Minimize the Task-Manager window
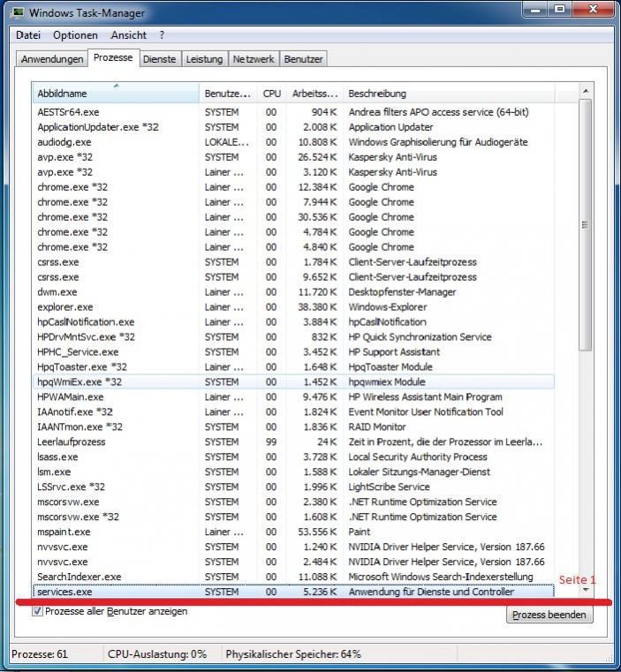621x672 pixels. tap(534, 9)
